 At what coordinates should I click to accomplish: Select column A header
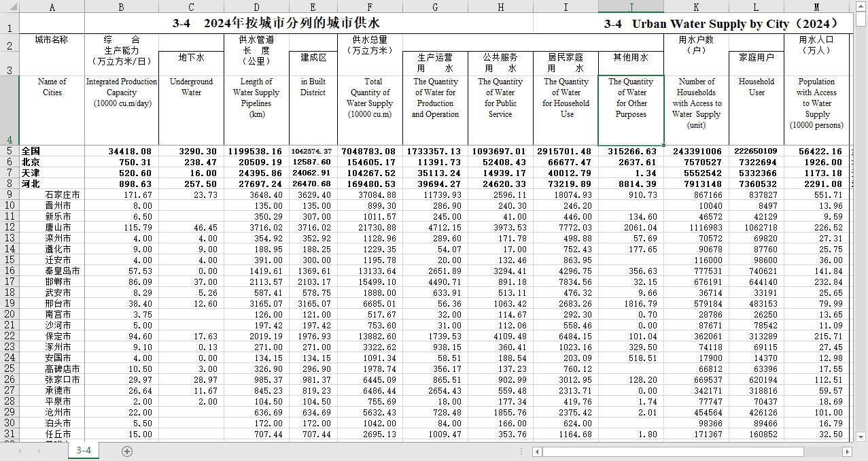(52, 6)
